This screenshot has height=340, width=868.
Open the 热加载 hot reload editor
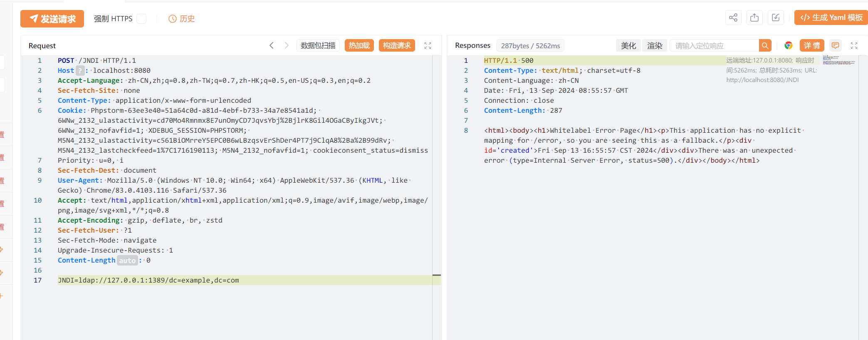click(359, 45)
